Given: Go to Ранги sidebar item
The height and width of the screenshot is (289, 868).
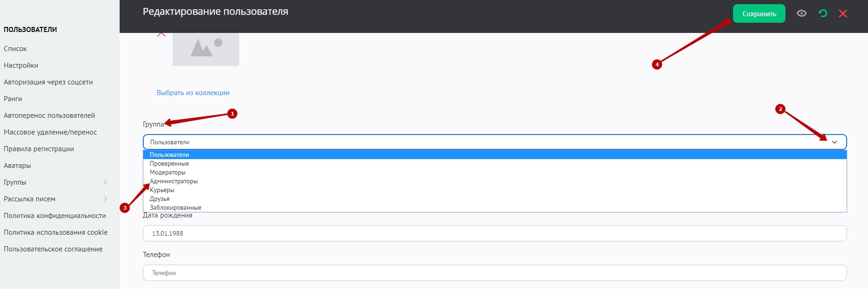Looking at the screenshot, I should (13, 99).
